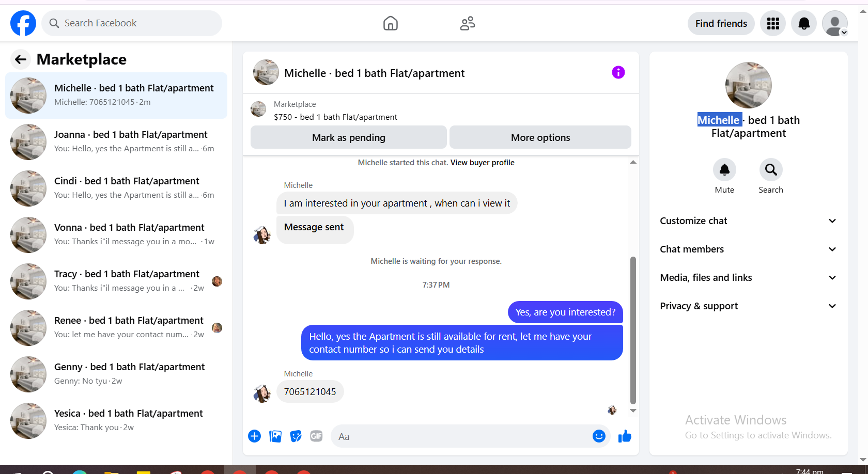Send a thumbs-up like
Screen dimensions: 868x474
[625, 436]
